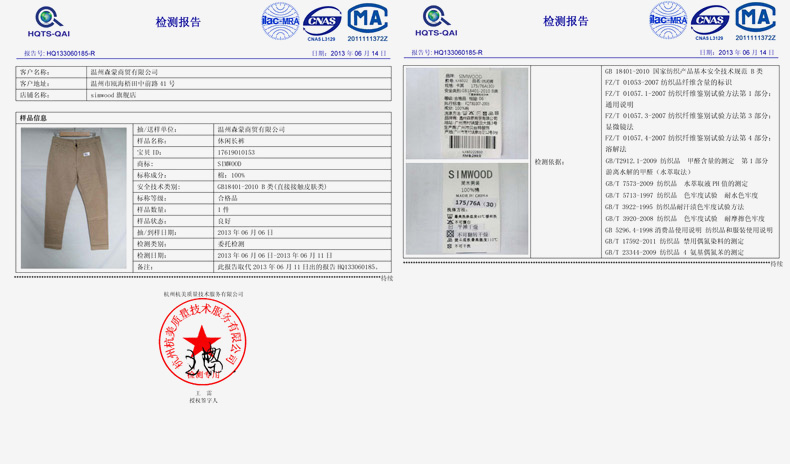This screenshot has width=790, height=464.
Task: Click the 样品信息 section header
Action: pos(33,118)
